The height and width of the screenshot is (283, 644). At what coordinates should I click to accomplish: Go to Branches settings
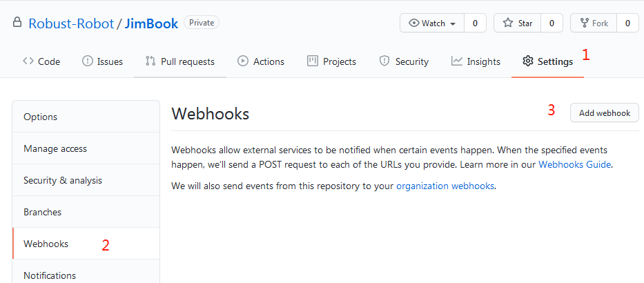coord(86,212)
